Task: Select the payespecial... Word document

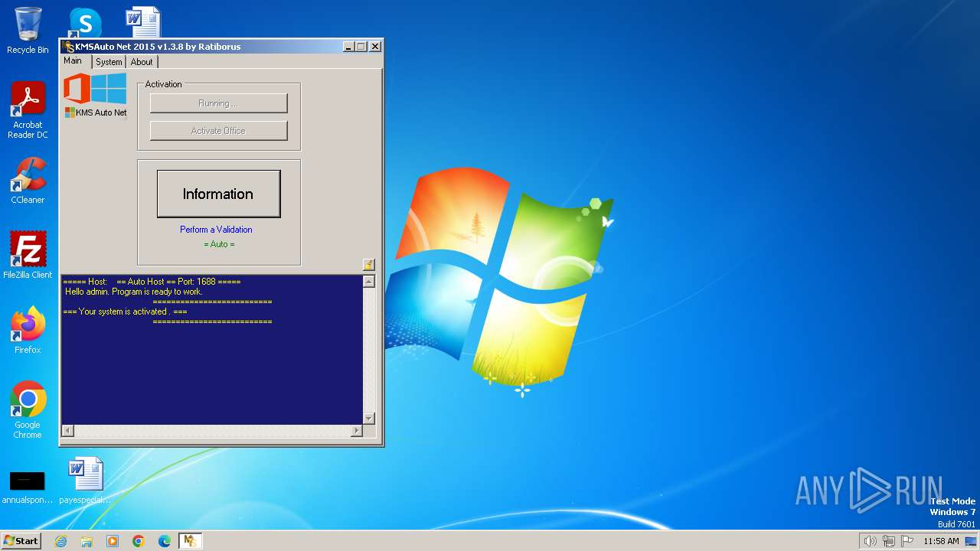Action: coord(85,481)
